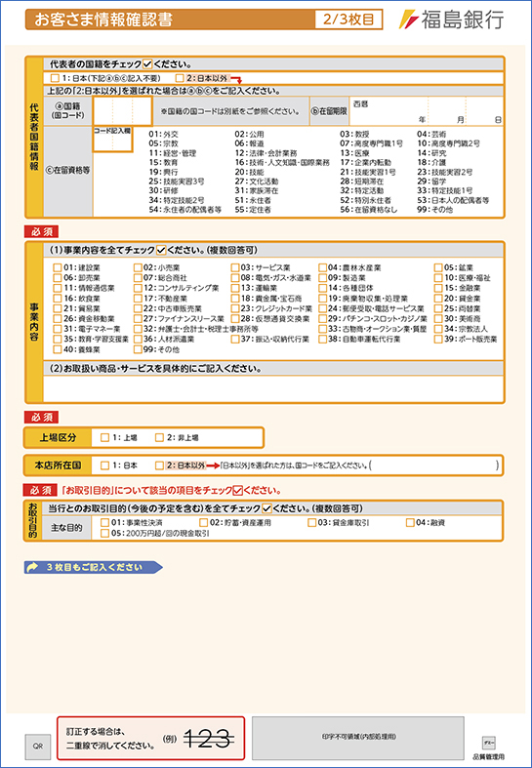Check '18: 貴金属・宝石商' option
This screenshot has height=768, width=532.
pyautogui.click(x=235, y=299)
